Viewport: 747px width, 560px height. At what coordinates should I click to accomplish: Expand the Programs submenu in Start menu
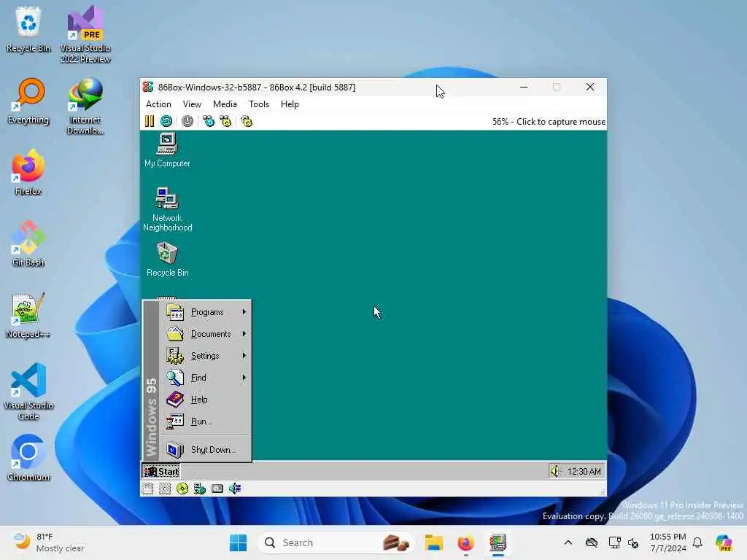point(205,312)
